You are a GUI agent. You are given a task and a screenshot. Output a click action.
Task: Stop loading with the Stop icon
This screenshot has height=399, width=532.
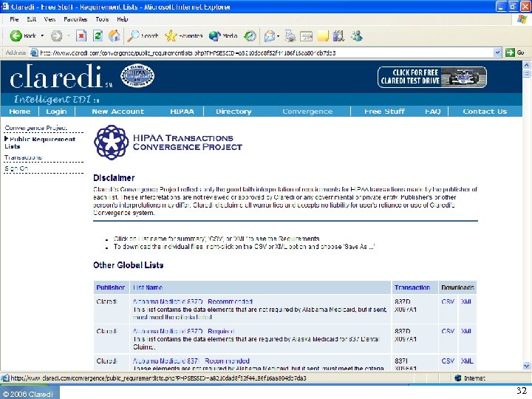click(x=81, y=35)
